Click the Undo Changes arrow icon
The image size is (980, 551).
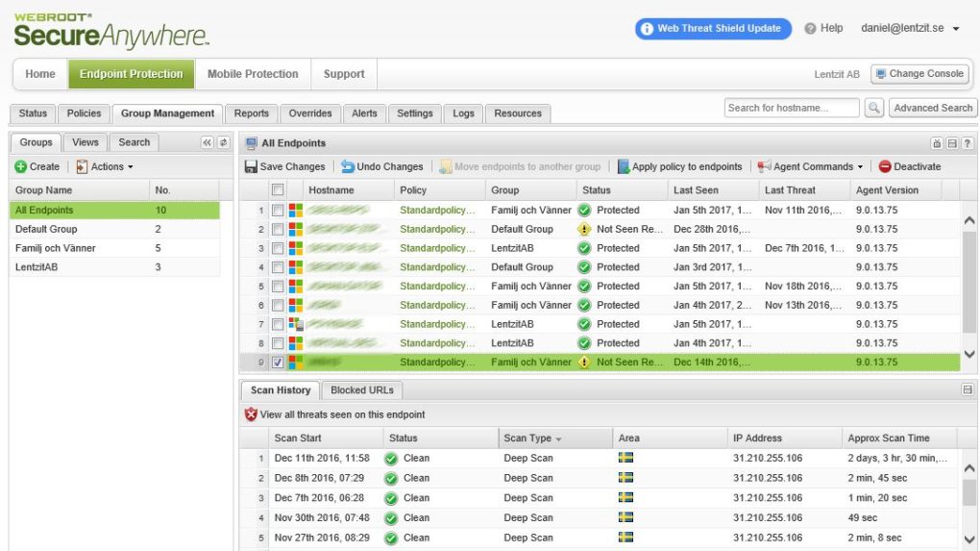pyautogui.click(x=348, y=166)
